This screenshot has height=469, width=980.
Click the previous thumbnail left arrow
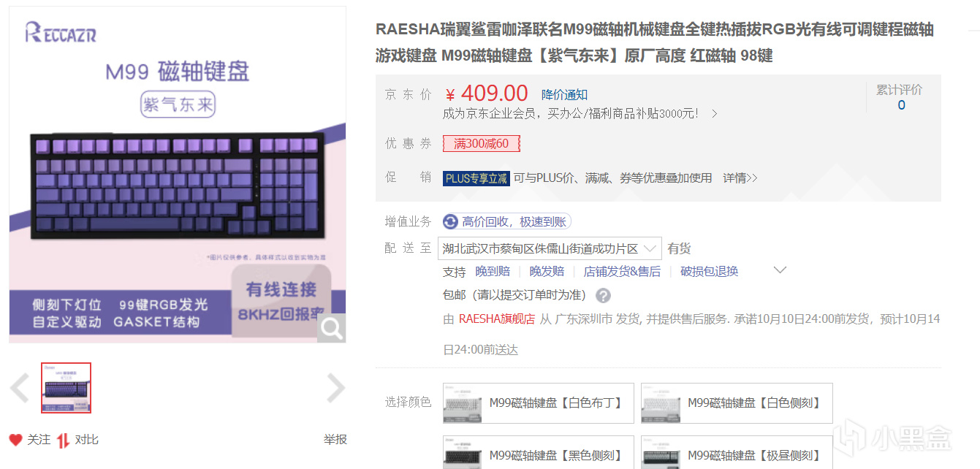[x=20, y=388]
